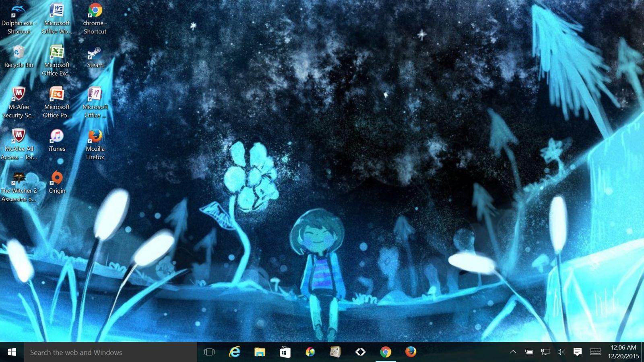This screenshot has height=362, width=644.
Task: Switch to Chrome on the taskbar
Action: [386, 352]
